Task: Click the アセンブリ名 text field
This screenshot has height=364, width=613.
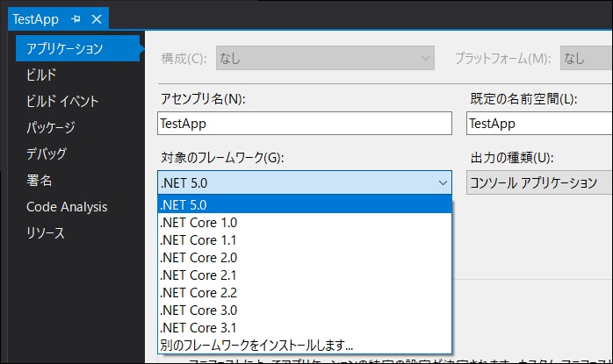Action: tap(305, 124)
